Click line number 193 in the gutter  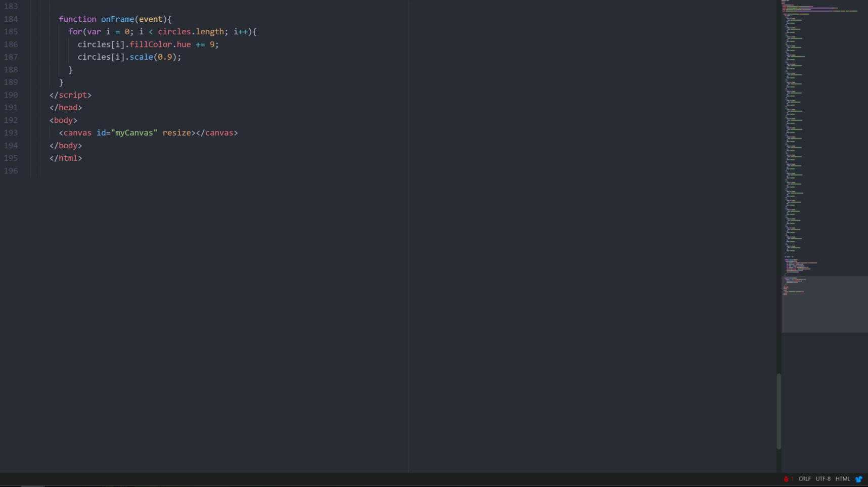click(11, 133)
